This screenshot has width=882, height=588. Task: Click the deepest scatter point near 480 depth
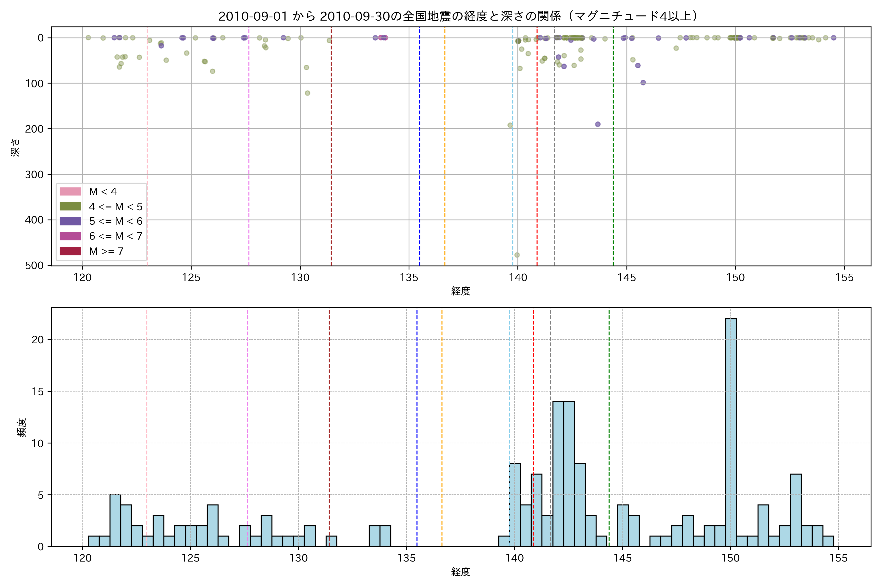coord(517,255)
